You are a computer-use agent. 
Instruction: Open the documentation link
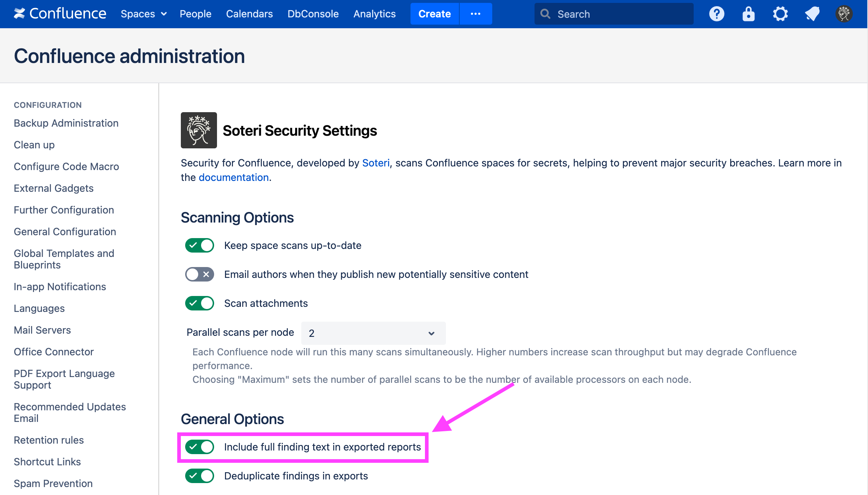point(234,177)
